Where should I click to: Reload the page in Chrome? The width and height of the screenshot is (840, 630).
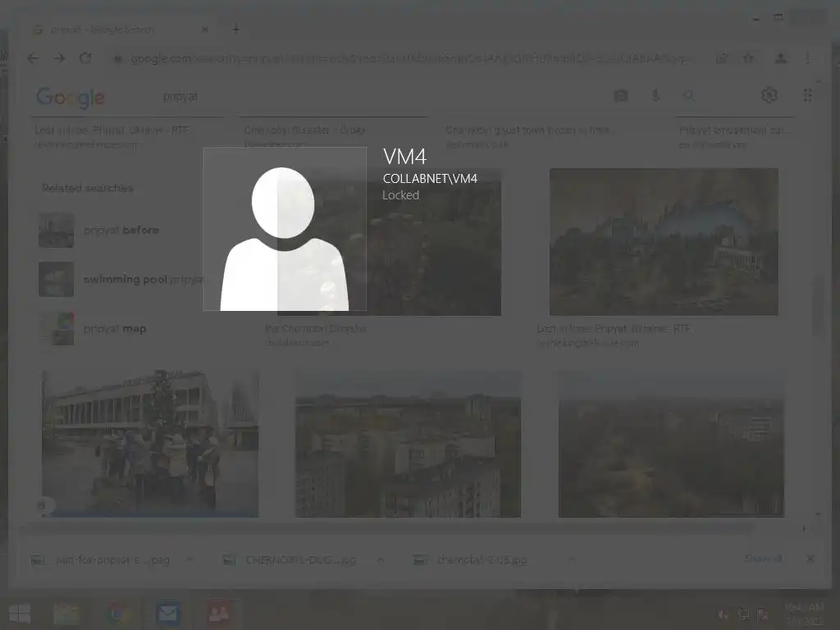tap(85, 58)
